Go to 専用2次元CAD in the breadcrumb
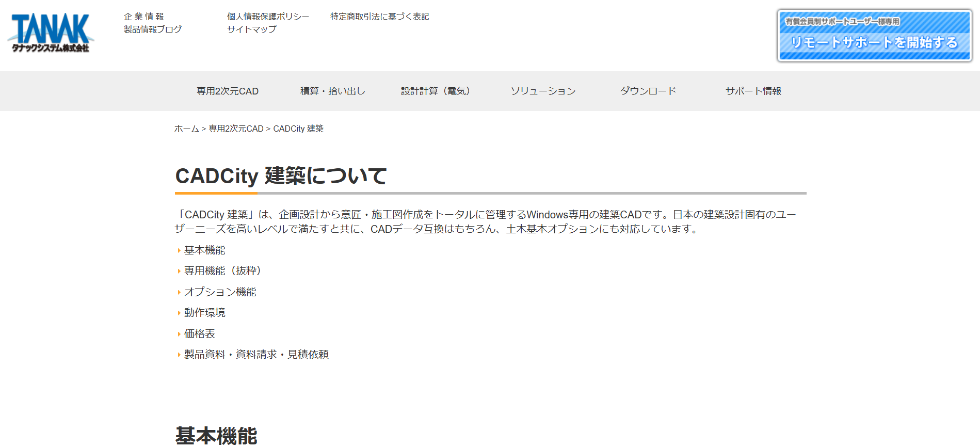 pos(236,129)
